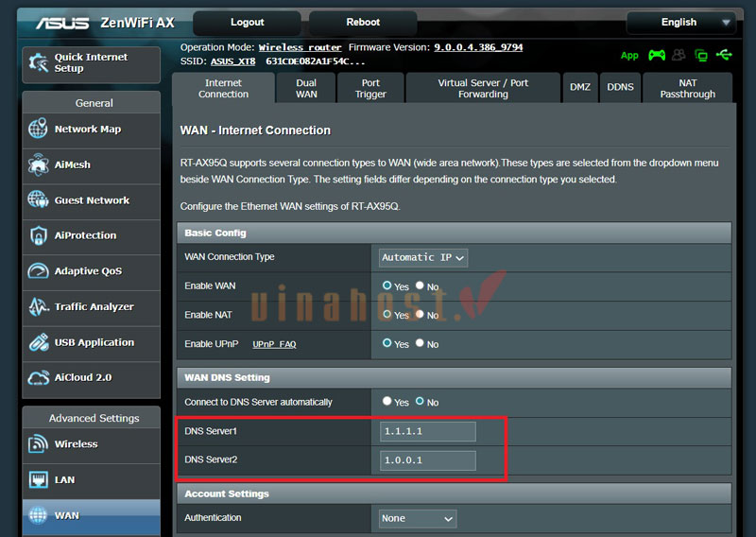Open the UPnP FAQ link
Screen dimensions: 756x537
coord(274,344)
